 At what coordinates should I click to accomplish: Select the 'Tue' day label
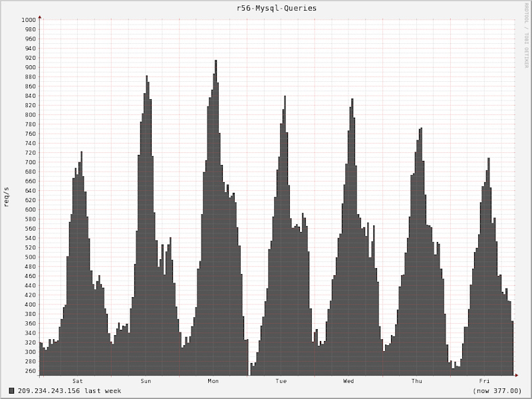[281, 381]
